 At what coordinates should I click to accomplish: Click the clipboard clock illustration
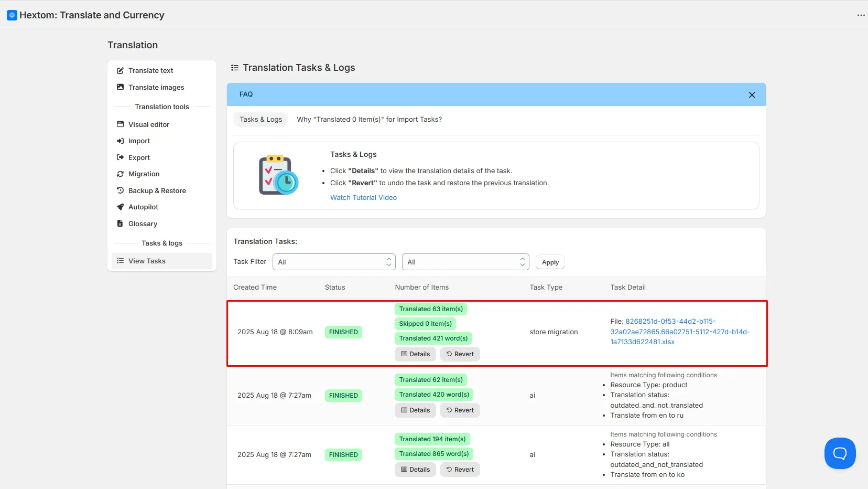pyautogui.click(x=278, y=175)
